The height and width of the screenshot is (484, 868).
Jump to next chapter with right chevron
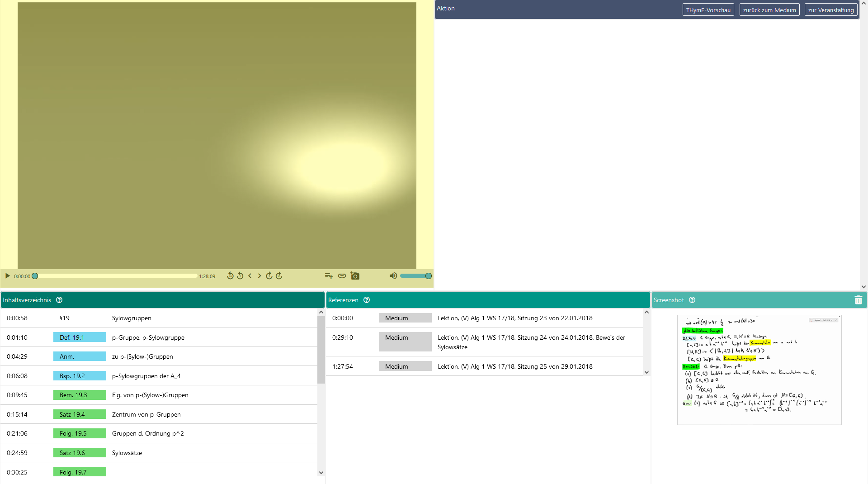[x=259, y=276]
